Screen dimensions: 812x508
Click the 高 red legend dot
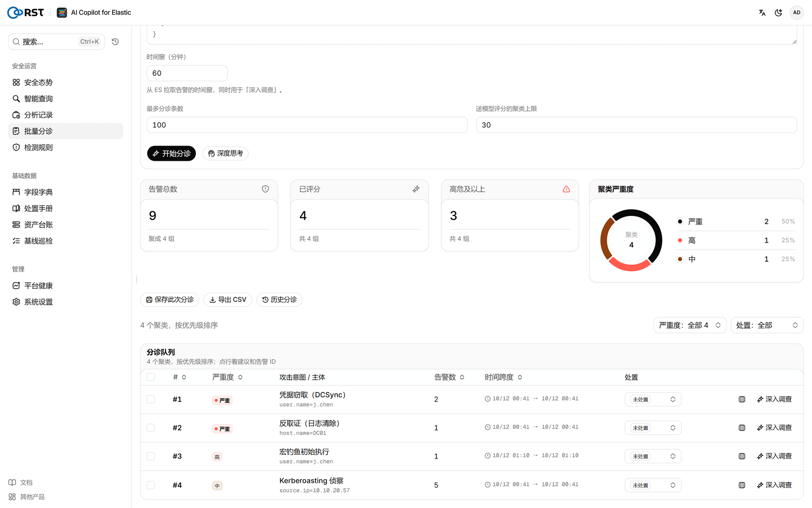[680, 240]
